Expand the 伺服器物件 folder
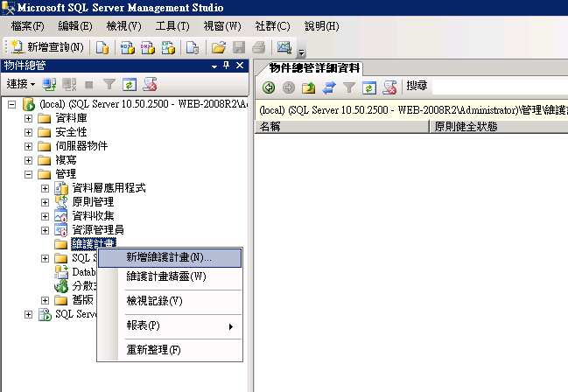Screen dimensions: 568x392 (28, 146)
